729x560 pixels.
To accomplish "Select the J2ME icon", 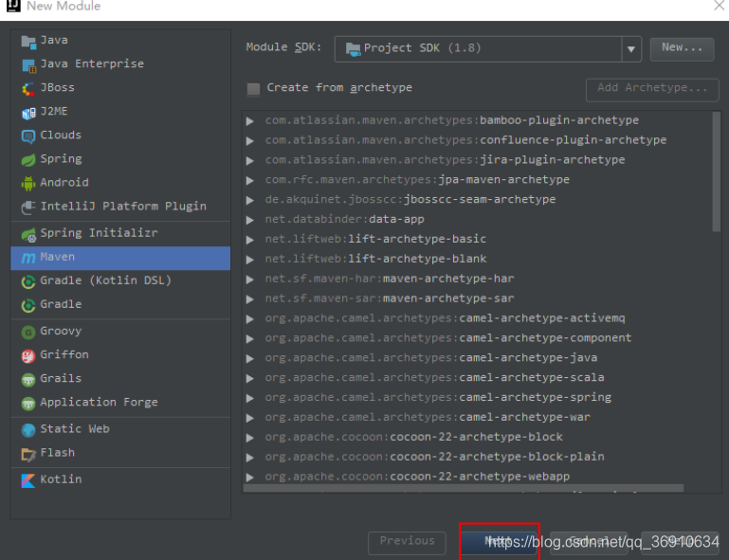I will 28,113.
